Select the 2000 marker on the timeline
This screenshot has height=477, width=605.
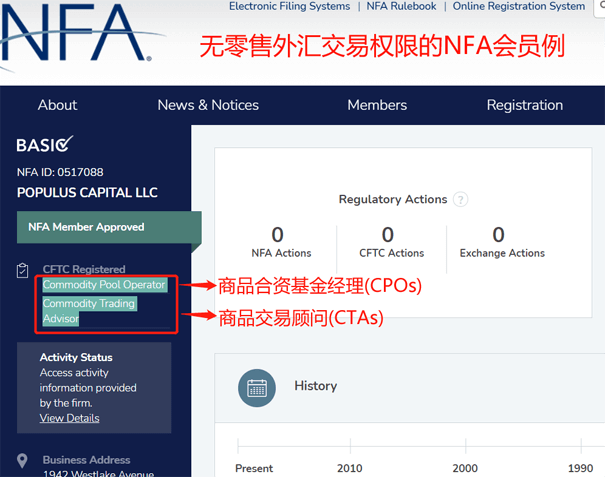click(x=465, y=468)
